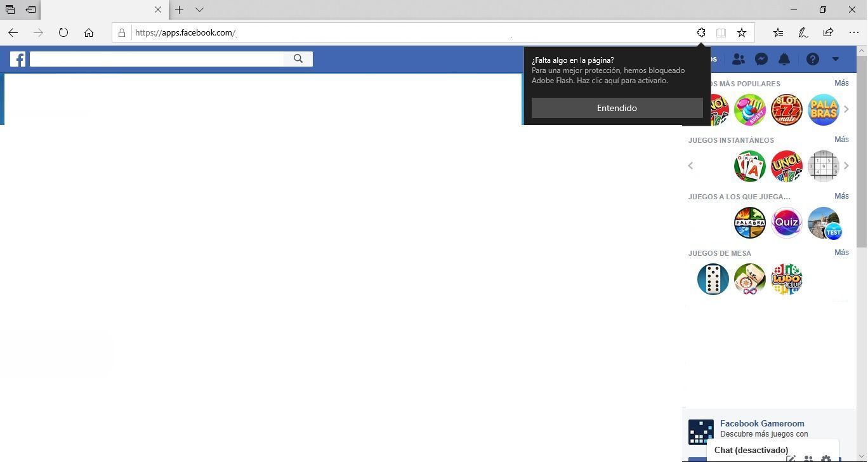Open the browser Settings and more menu
Screen dimensions: 868x462
pyautogui.click(x=854, y=32)
